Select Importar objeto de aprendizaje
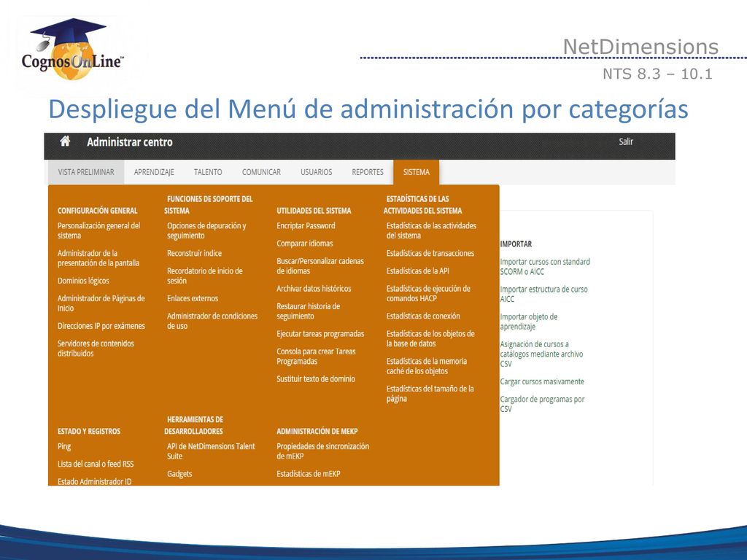This screenshot has height=560, width=747. click(528, 322)
